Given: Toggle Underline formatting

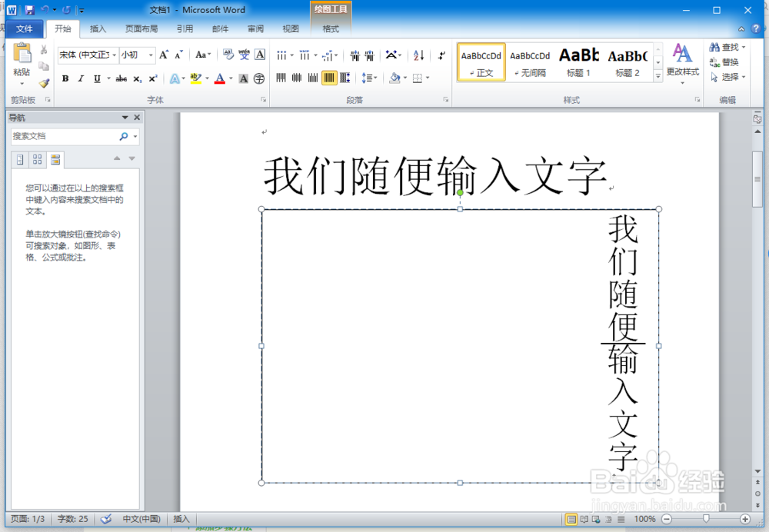Looking at the screenshot, I should tap(97, 78).
